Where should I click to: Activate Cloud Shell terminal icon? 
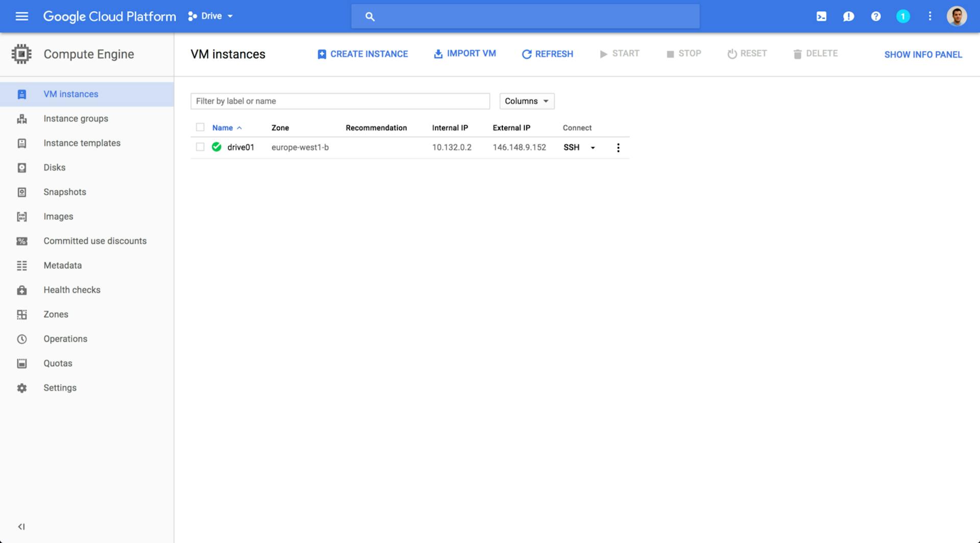821,16
